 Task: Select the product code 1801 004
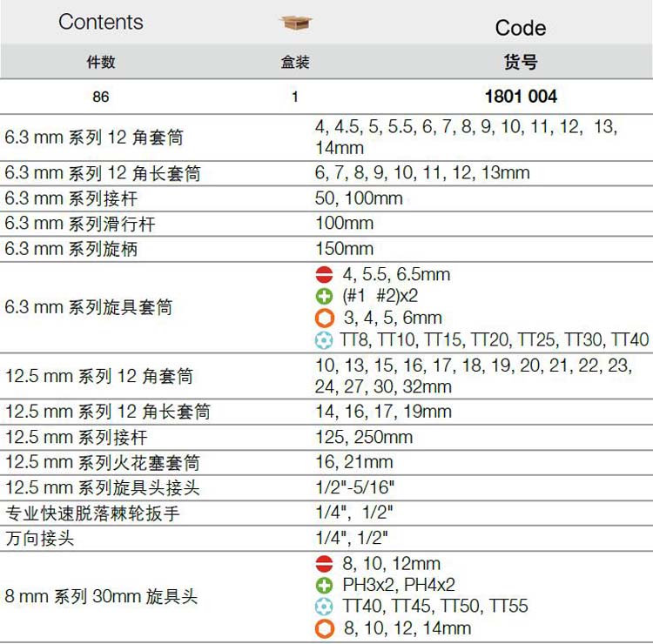pyautogui.click(x=520, y=97)
